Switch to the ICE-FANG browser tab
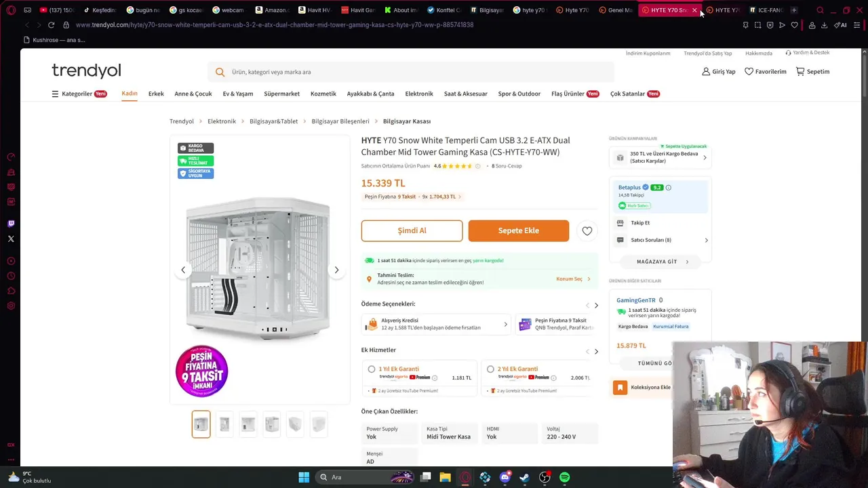Viewport: 868px width, 488px height. click(766, 10)
